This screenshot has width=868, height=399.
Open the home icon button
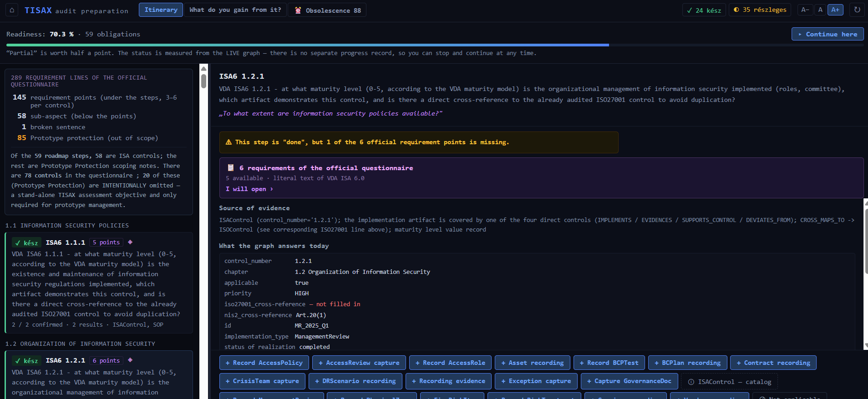[12, 10]
